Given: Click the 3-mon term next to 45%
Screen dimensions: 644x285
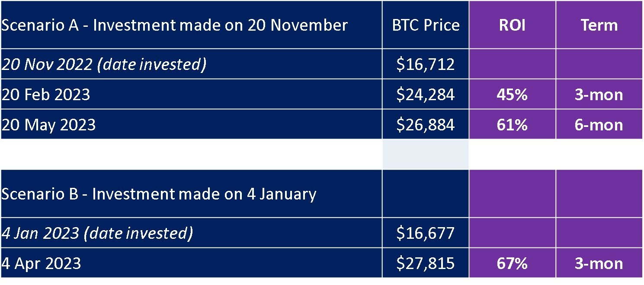Looking at the screenshot, I should pos(599,94).
